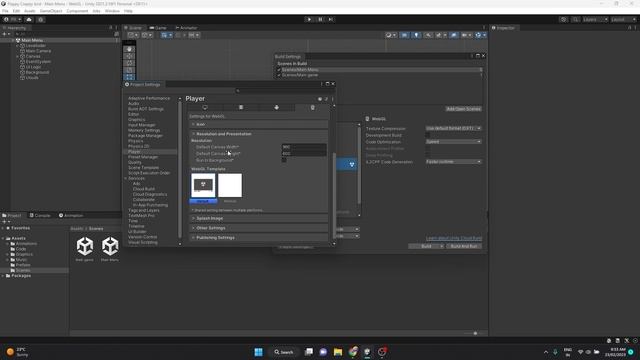Screen dimensions: 640x360
Task: Open the GameObject menu
Action: click(x=51, y=11)
